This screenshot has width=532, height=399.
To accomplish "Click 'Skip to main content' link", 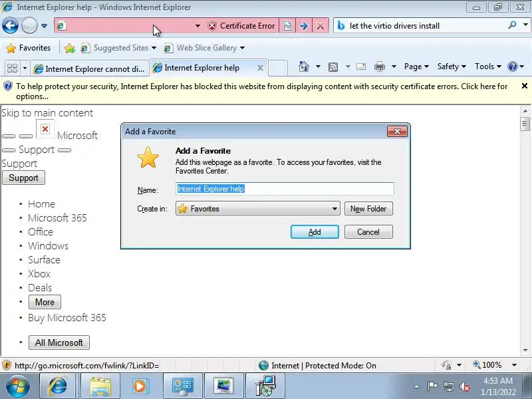I will click(x=47, y=113).
